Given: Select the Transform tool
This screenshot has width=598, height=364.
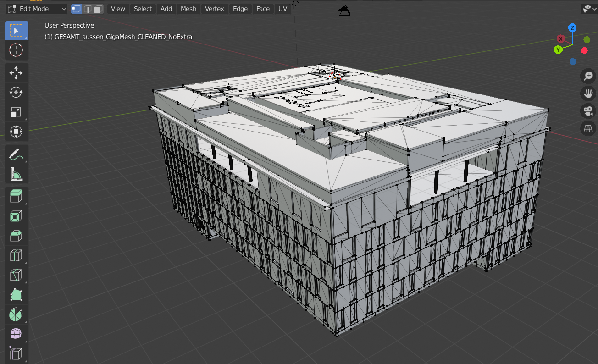Looking at the screenshot, I should click(17, 132).
